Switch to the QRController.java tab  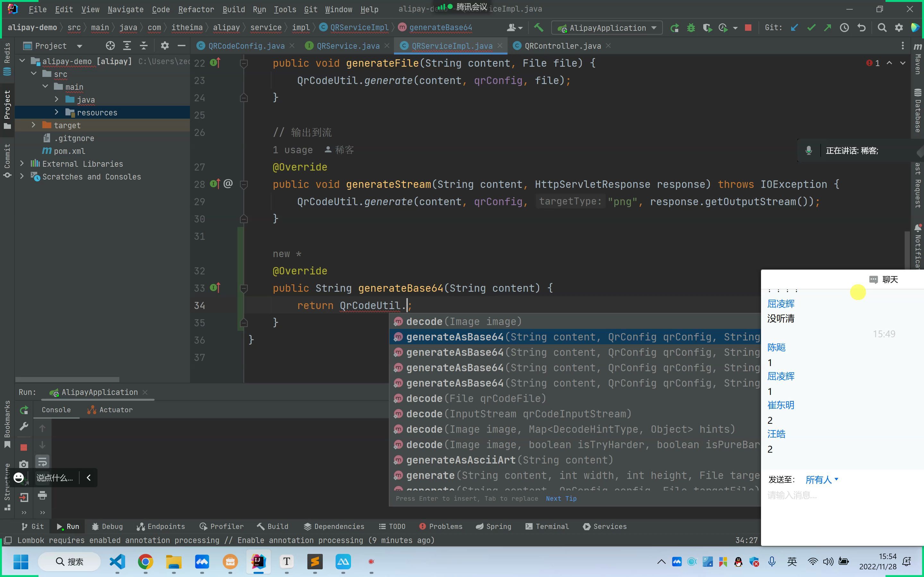562,46
